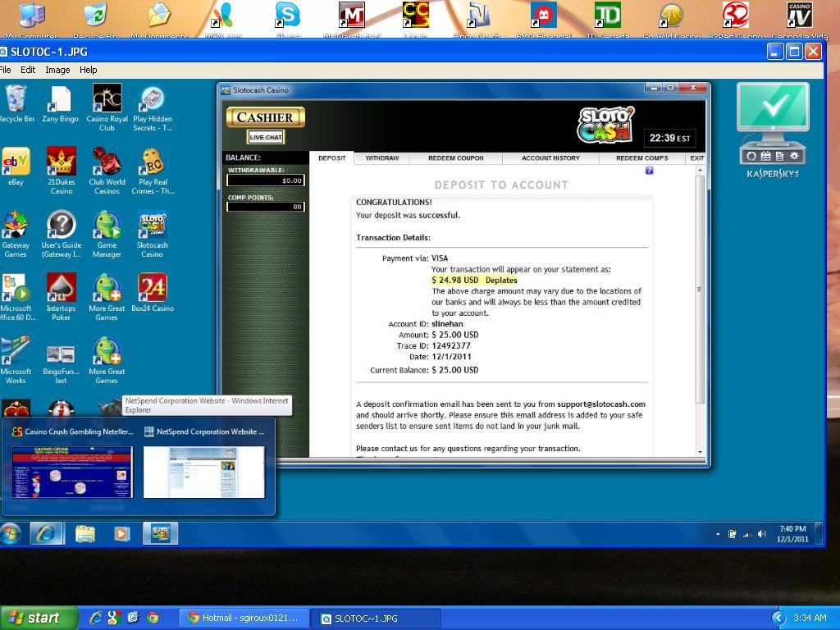This screenshot has width=840, height=630.
Task: Click the blue question mark help icon
Action: coord(650,171)
